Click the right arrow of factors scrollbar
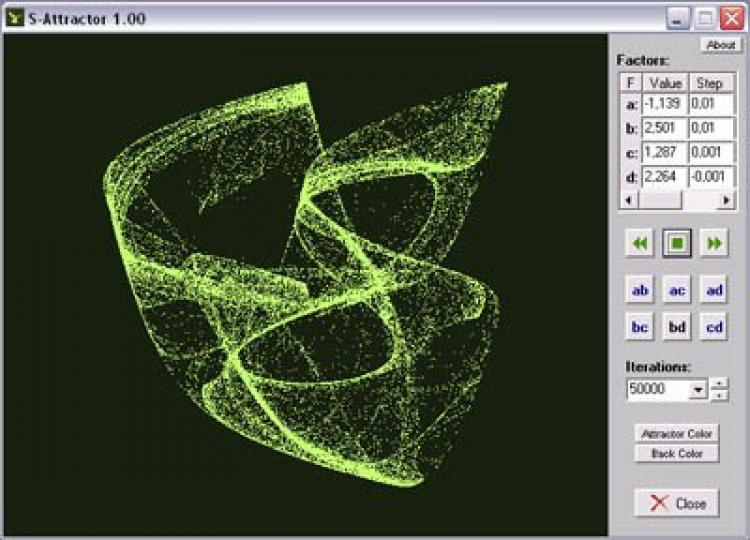This screenshot has height=540, width=750. coord(726,200)
